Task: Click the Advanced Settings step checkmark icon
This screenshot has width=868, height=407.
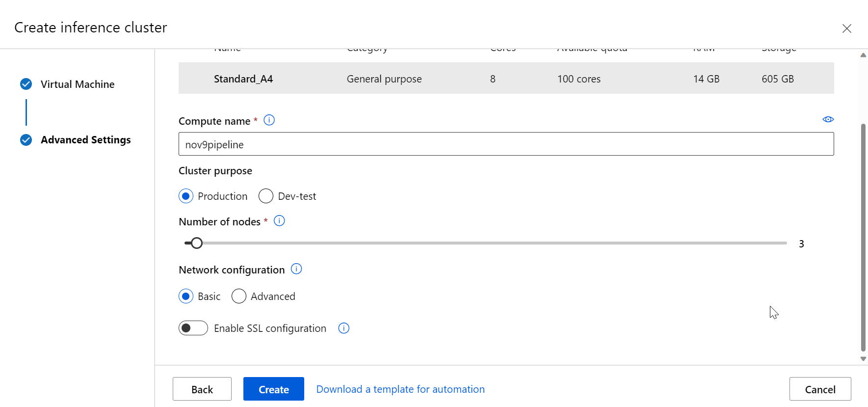Action: (26, 140)
